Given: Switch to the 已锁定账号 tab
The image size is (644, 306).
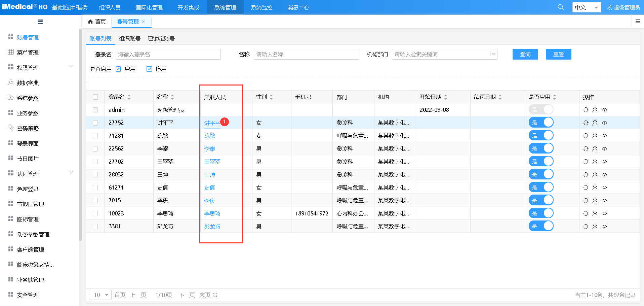Looking at the screenshot, I should (x=161, y=38).
